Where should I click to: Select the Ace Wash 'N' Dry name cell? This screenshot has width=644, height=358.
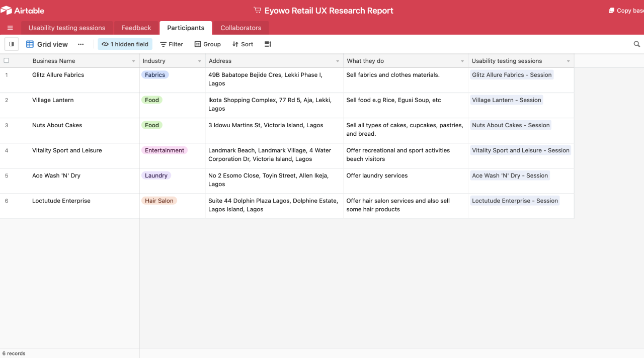click(56, 175)
